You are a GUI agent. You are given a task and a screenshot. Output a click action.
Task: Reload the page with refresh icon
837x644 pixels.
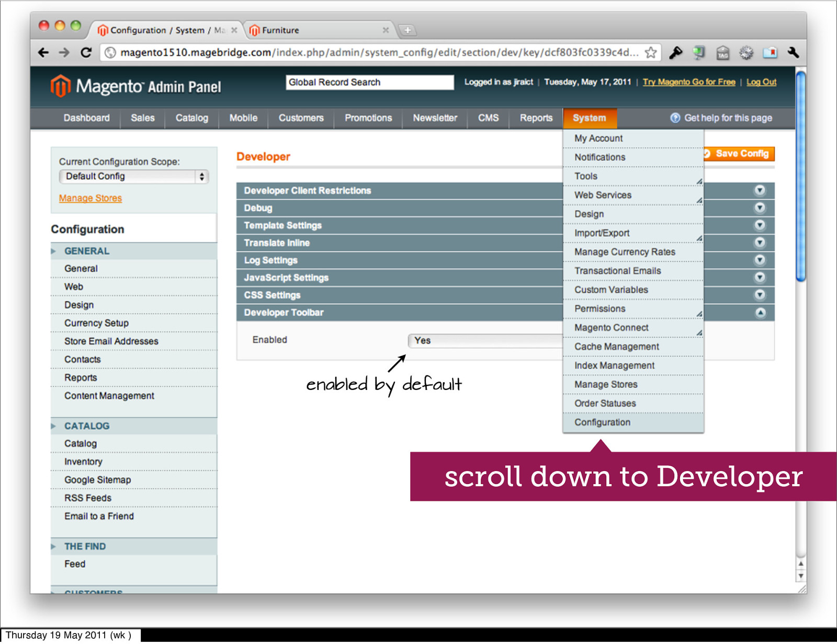(x=86, y=52)
